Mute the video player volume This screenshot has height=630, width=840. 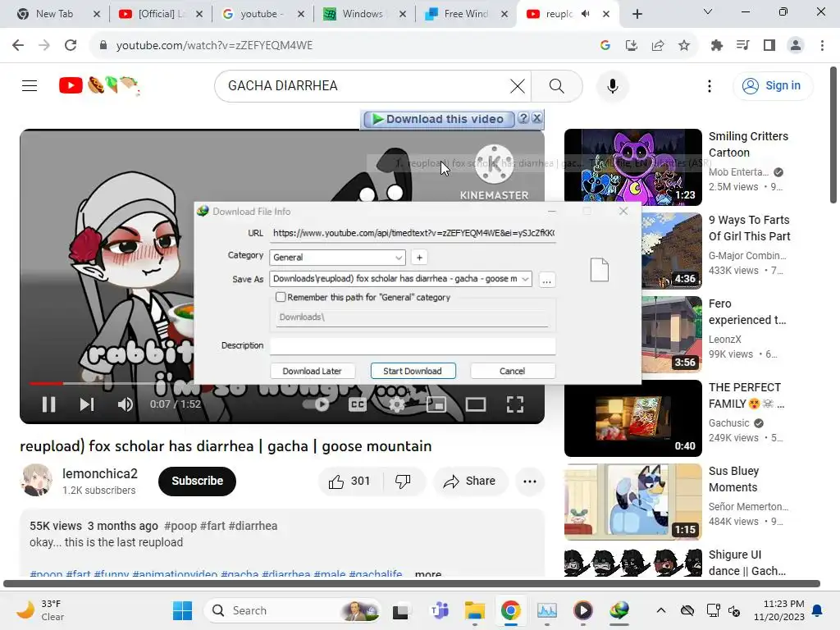125,404
